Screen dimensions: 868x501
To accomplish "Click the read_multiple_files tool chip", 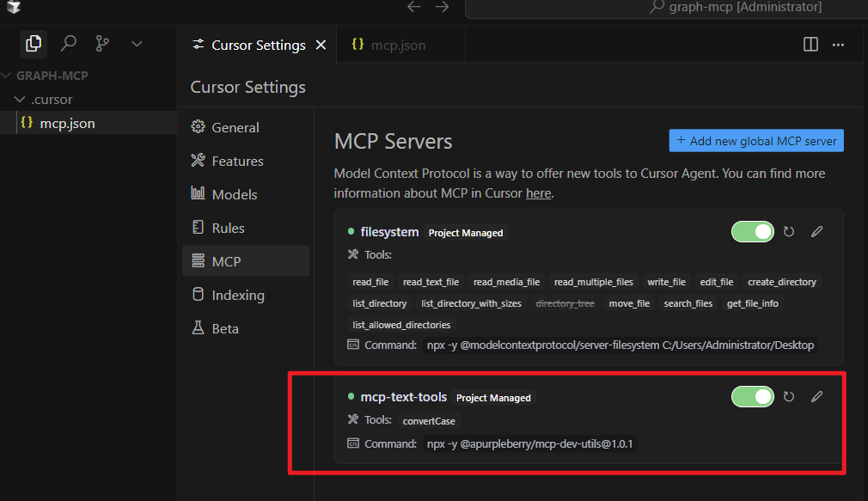I will [x=594, y=282].
